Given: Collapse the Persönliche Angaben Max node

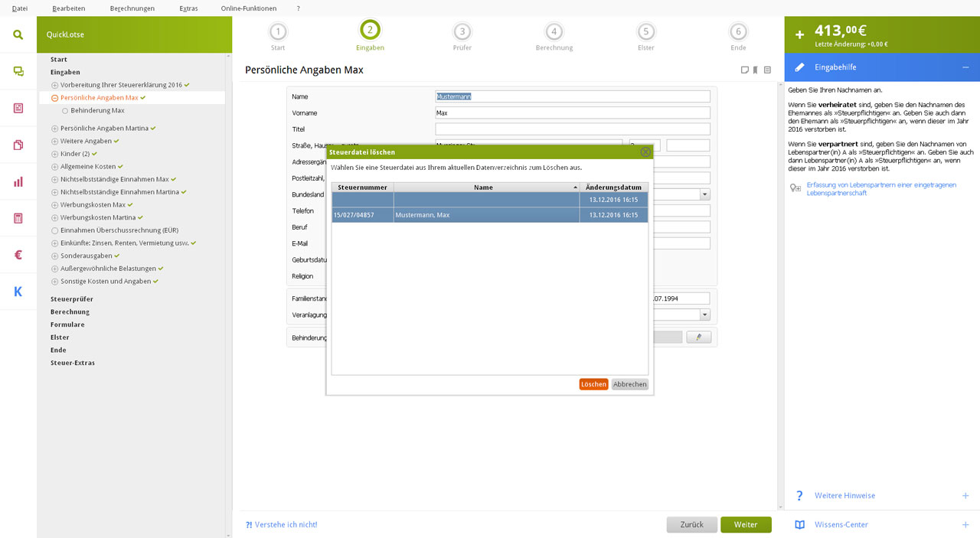Looking at the screenshot, I should pyautogui.click(x=55, y=98).
